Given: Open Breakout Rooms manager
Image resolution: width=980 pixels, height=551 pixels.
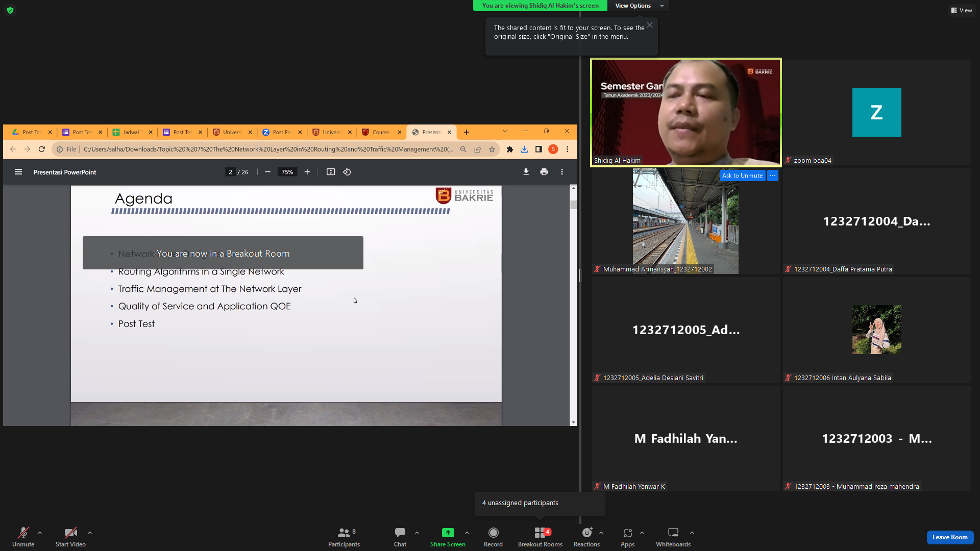Looking at the screenshot, I should [x=540, y=537].
